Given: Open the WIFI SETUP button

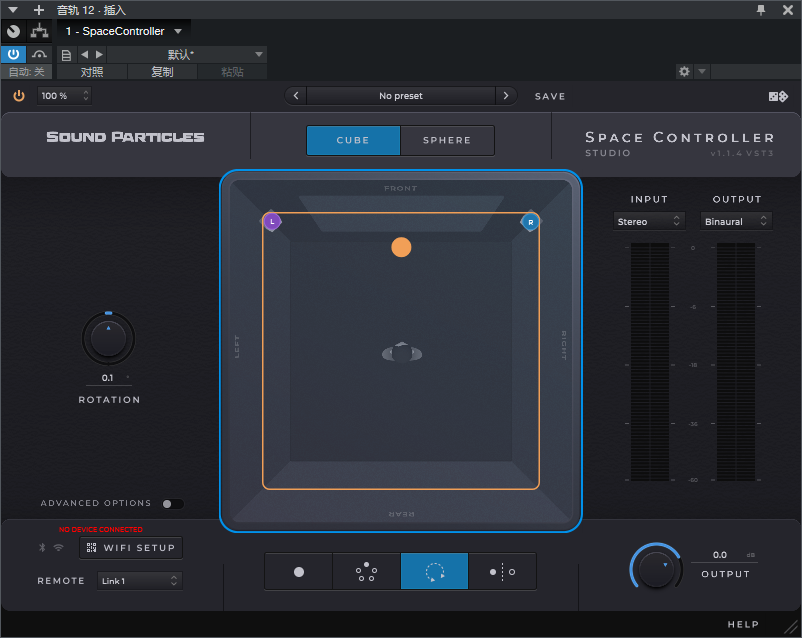Looking at the screenshot, I should pyautogui.click(x=131, y=547).
